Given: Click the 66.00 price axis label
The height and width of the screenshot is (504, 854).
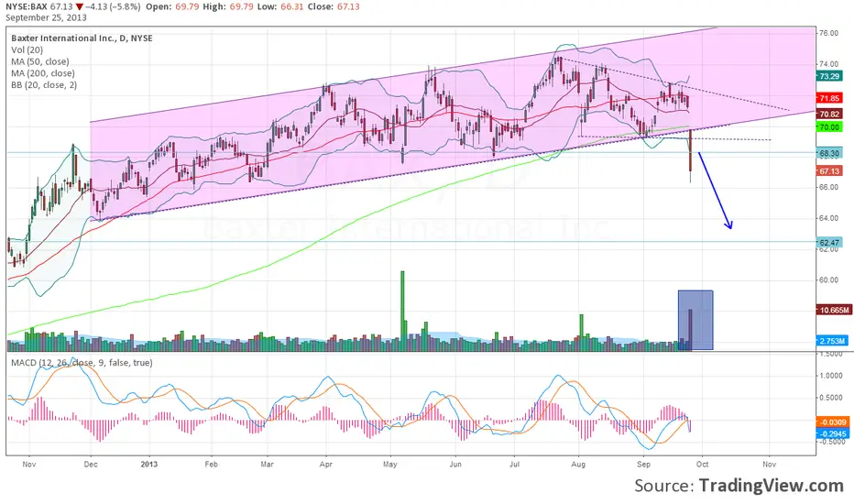Looking at the screenshot, I should tap(829, 187).
